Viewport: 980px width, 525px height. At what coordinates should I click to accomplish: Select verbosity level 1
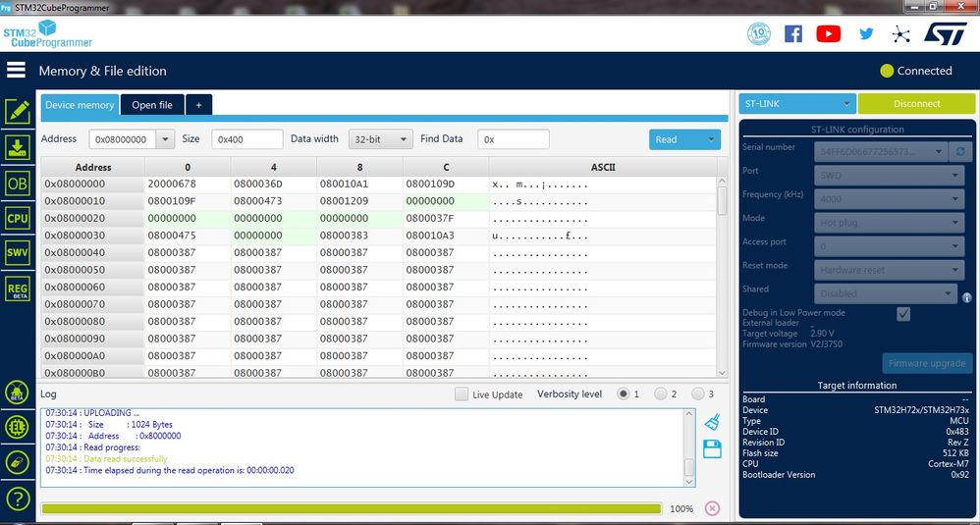[x=624, y=394]
